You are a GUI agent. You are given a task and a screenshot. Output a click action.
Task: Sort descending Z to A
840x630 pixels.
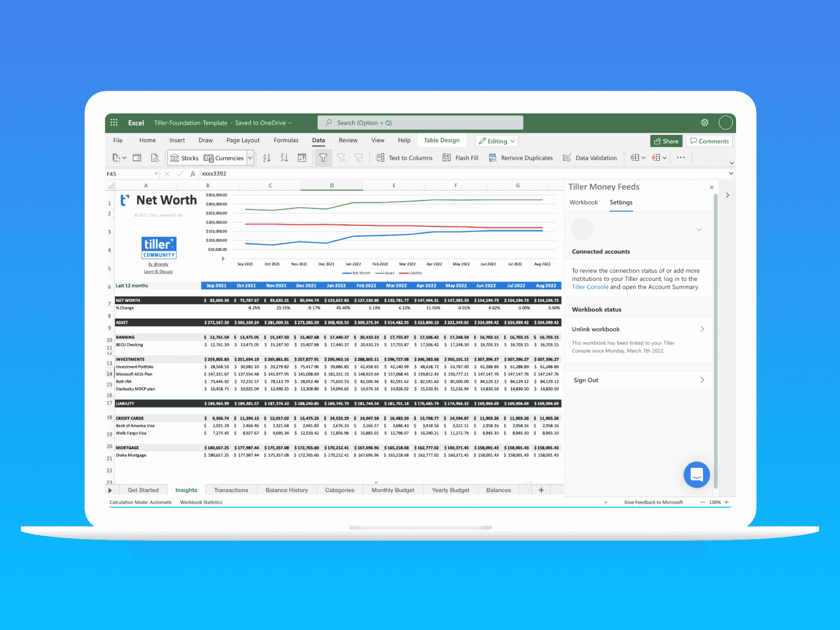coord(284,157)
